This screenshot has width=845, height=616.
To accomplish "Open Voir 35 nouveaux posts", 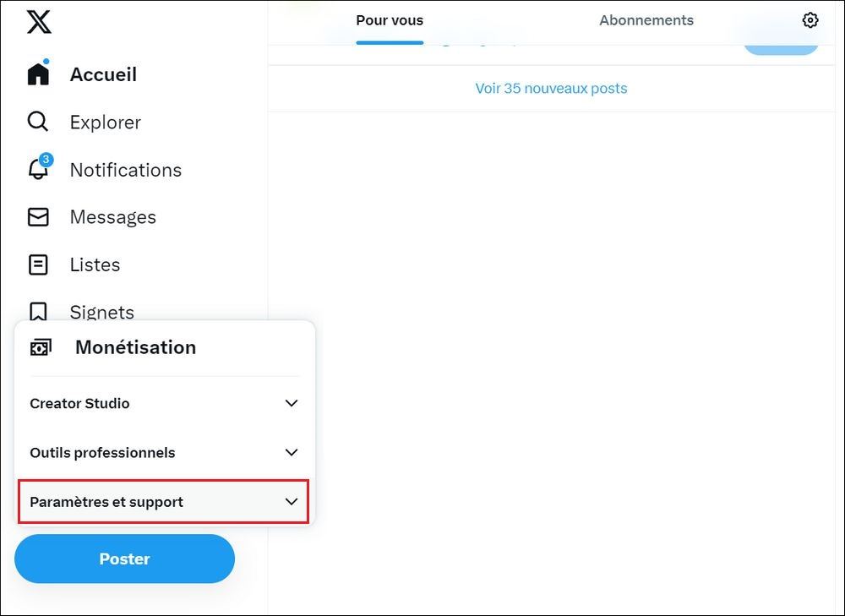I will click(x=551, y=88).
